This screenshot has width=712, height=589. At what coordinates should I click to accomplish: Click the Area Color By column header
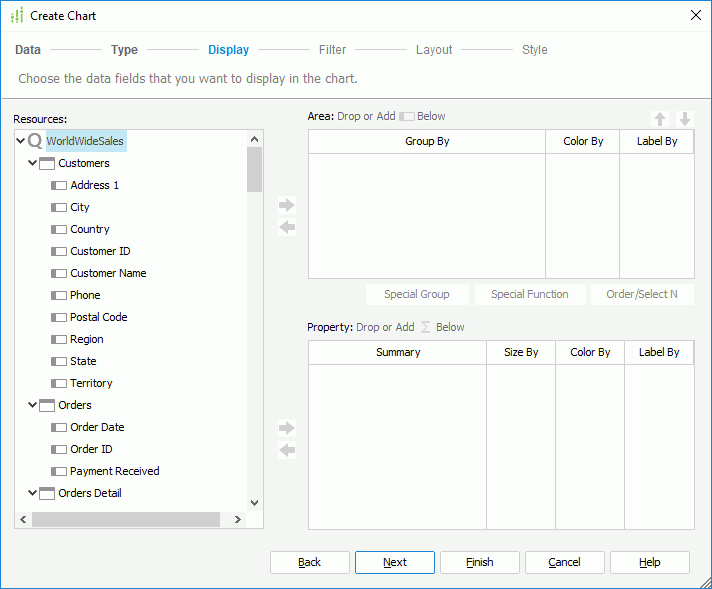583,142
